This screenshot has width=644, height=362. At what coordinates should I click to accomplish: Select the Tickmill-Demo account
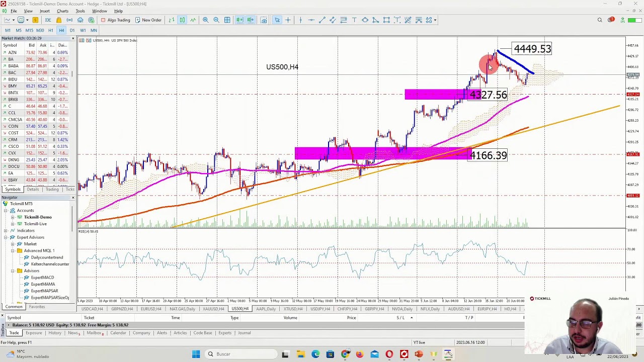click(38, 217)
